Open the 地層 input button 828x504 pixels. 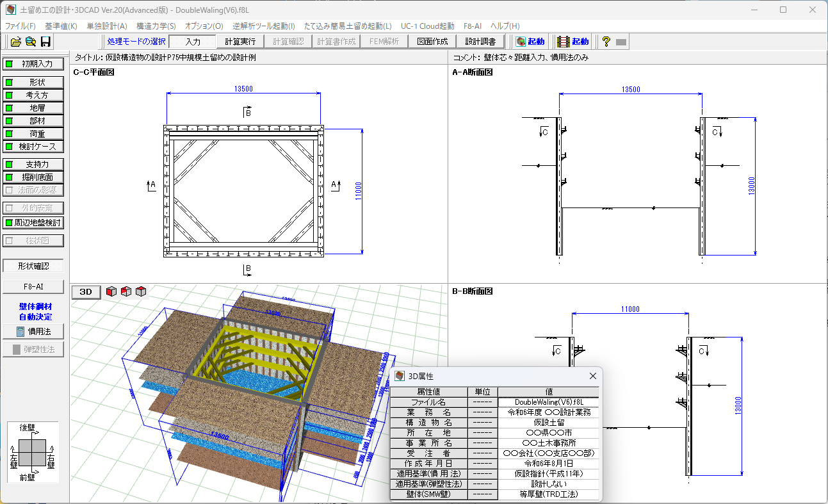[x=33, y=108]
